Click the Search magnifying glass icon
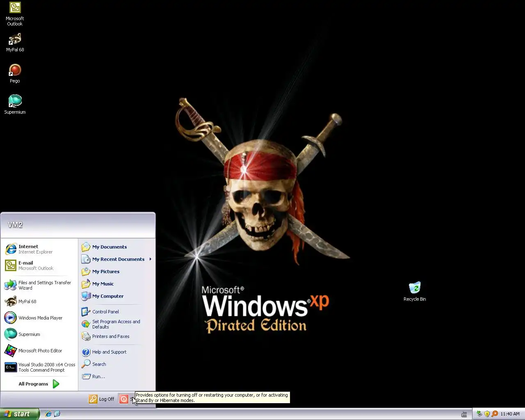This screenshot has width=525, height=420. [85, 364]
